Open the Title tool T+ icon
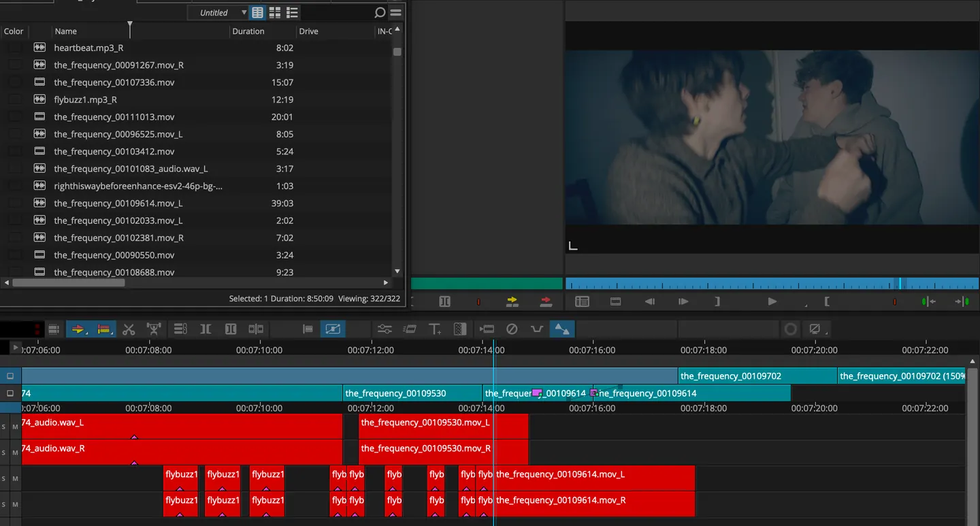 point(436,329)
